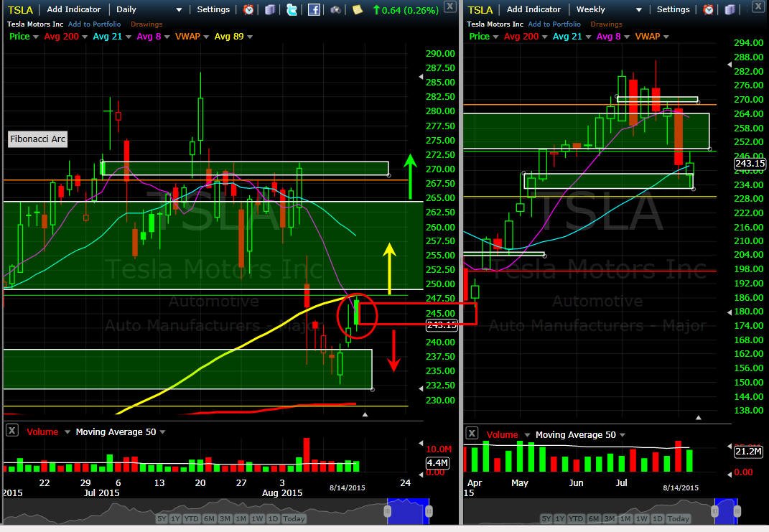Click the 4.4M volume value label

point(437,463)
